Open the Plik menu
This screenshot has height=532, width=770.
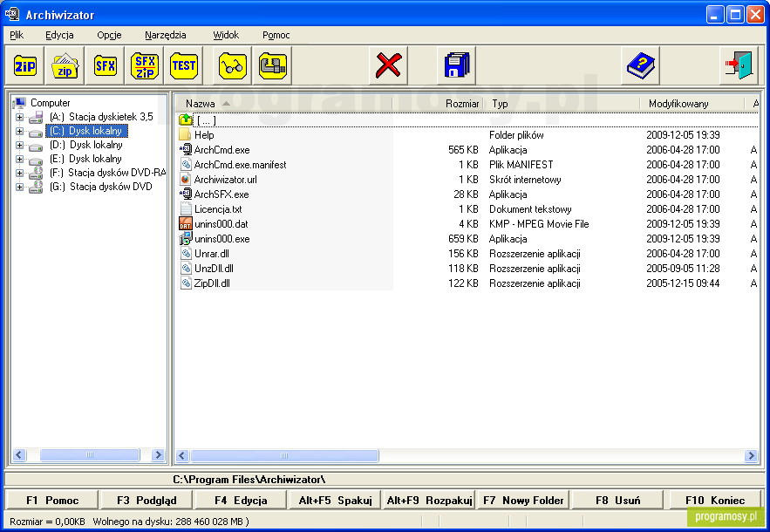(x=17, y=35)
